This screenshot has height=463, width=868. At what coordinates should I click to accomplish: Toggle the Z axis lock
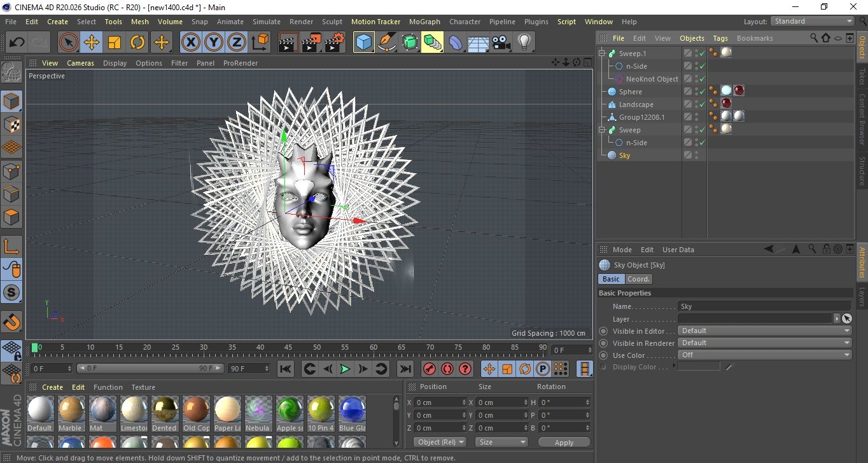click(237, 43)
